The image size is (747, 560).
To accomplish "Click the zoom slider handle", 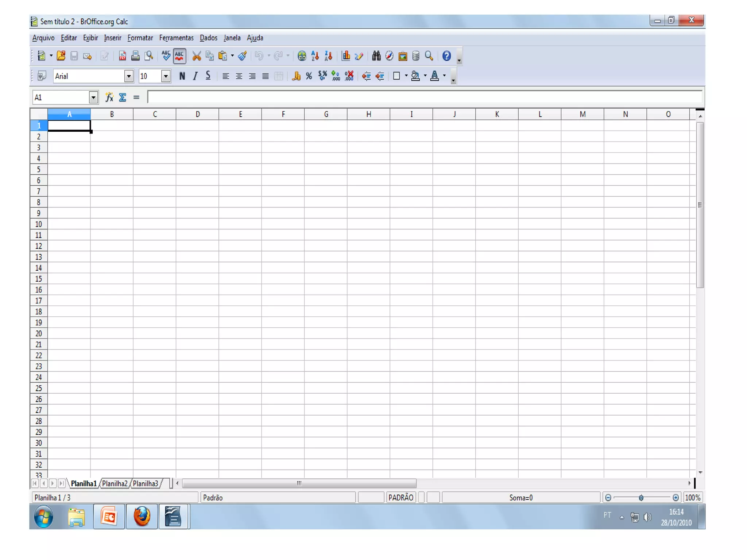I will (641, 498).
